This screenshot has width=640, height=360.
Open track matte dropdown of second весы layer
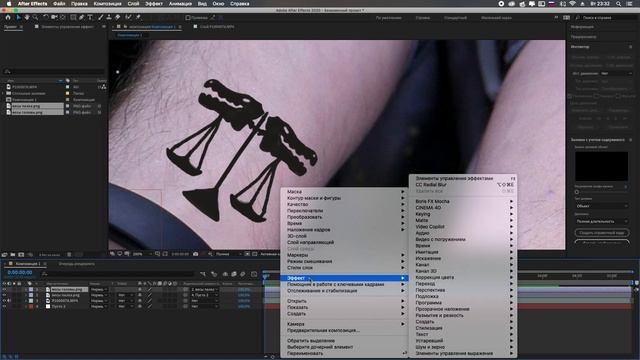tap(125, 295)
